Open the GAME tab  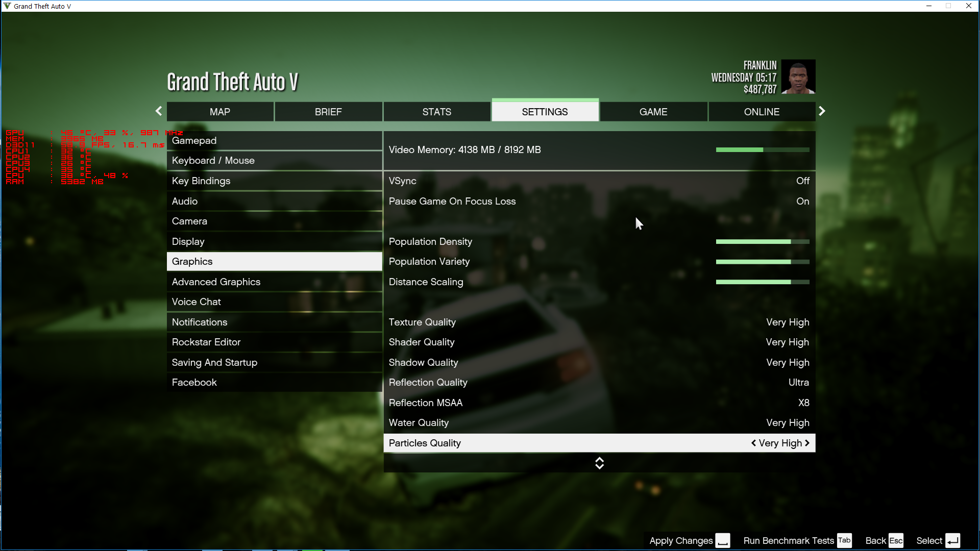click(653, 112)
